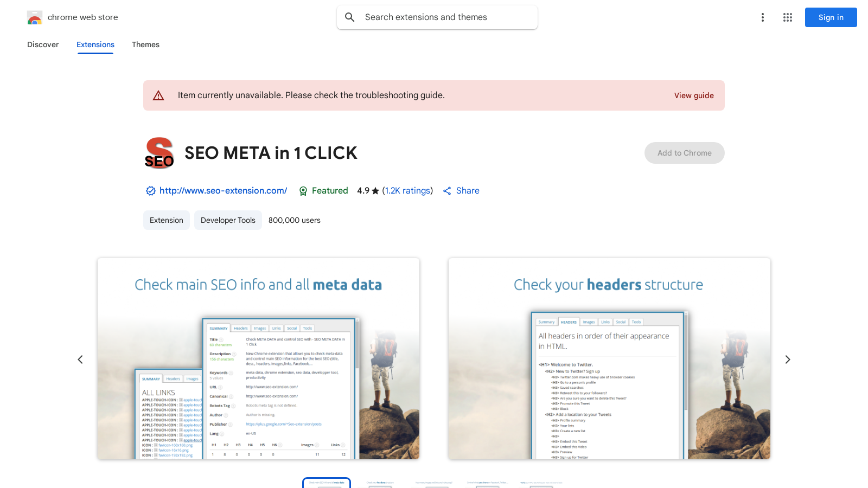Viewport: 868px width, 488px height.
Task: Click the Chrome Web Store logo
Action: tap(35, 17)
